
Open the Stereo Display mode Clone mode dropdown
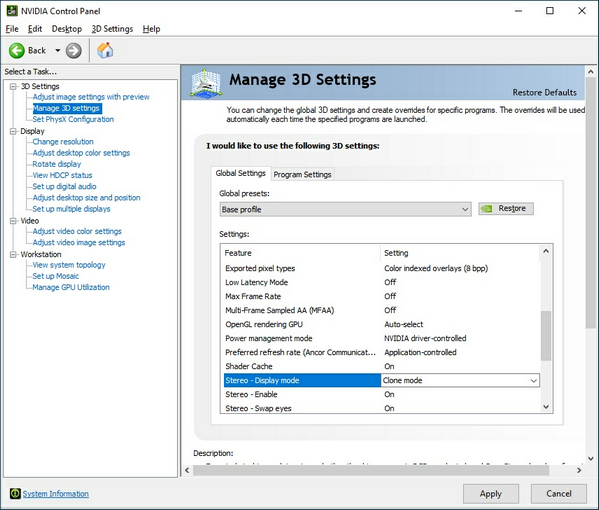[460, 380]
